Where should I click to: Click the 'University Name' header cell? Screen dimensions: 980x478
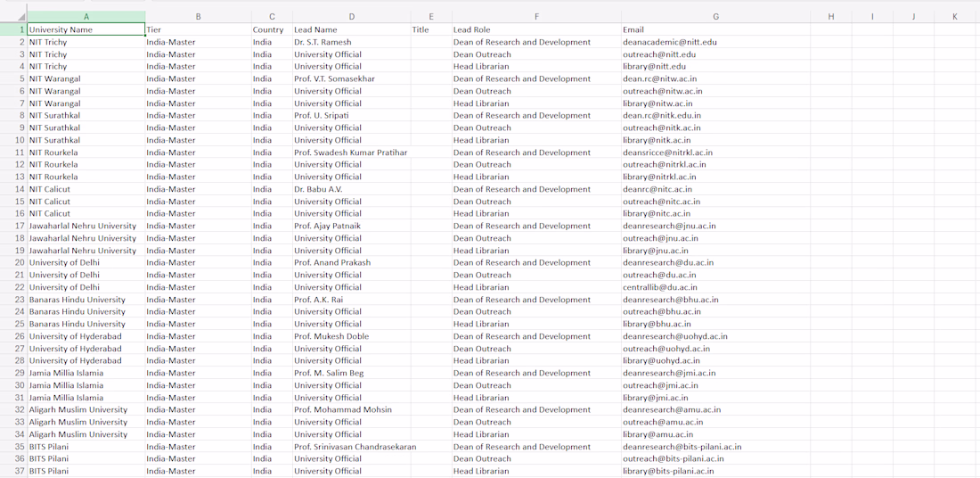(x=86, y=29)
